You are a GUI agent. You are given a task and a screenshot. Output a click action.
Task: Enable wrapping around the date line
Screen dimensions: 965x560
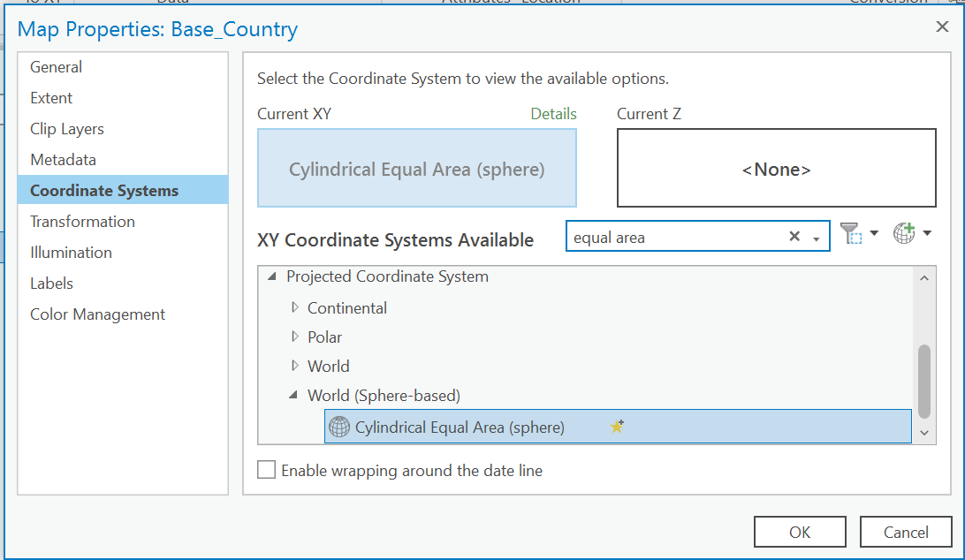pos(266,470)
